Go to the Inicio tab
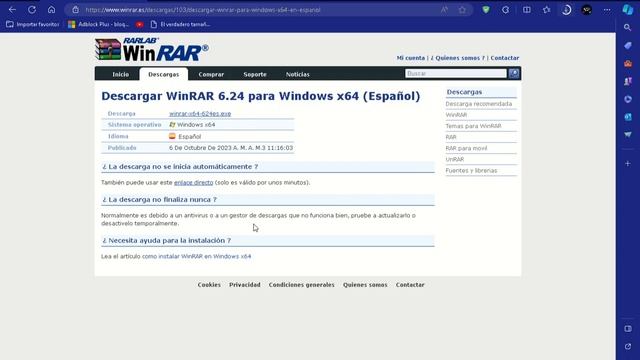 click(x=120, y=74)
